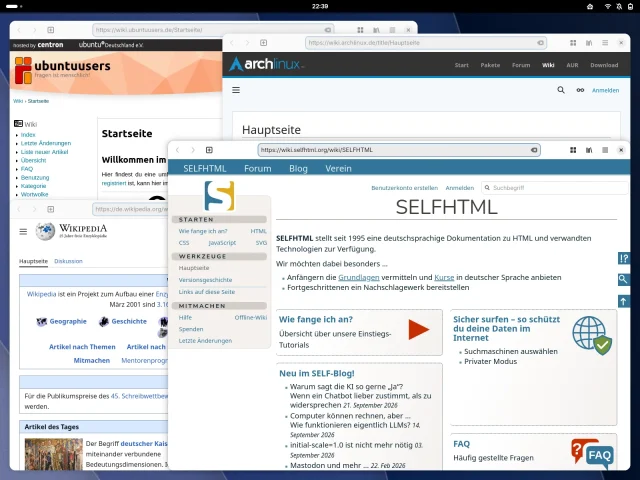640x480 pixels.
Task: Click Geographie portal icon on Wikipedia
Action: point(42,322)
